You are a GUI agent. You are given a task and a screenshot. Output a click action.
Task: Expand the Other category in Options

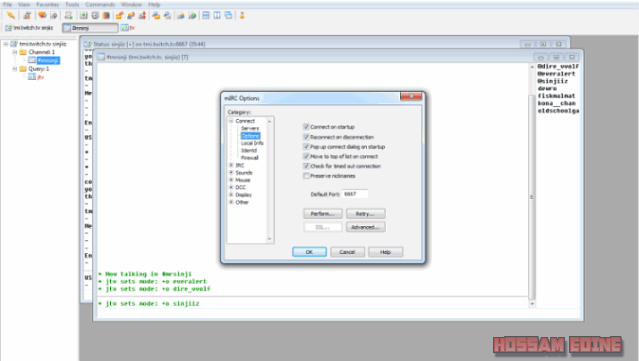click(x=231, y=202)
